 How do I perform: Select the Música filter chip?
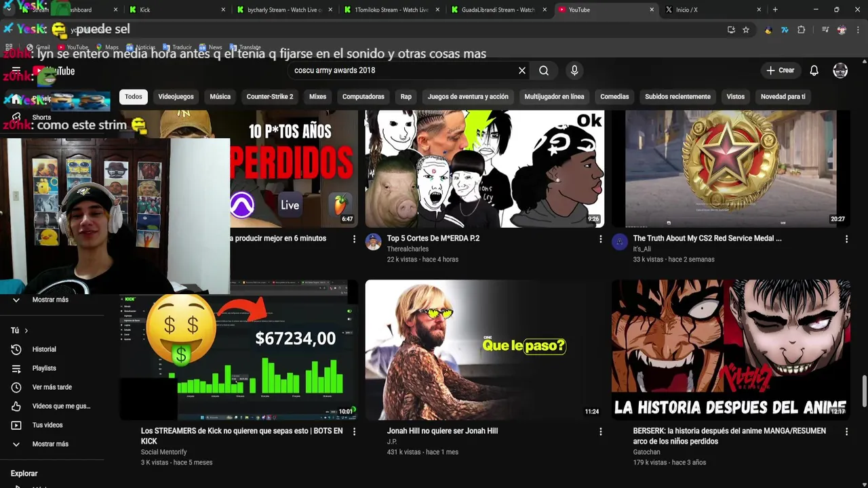(x=220, y=97)
